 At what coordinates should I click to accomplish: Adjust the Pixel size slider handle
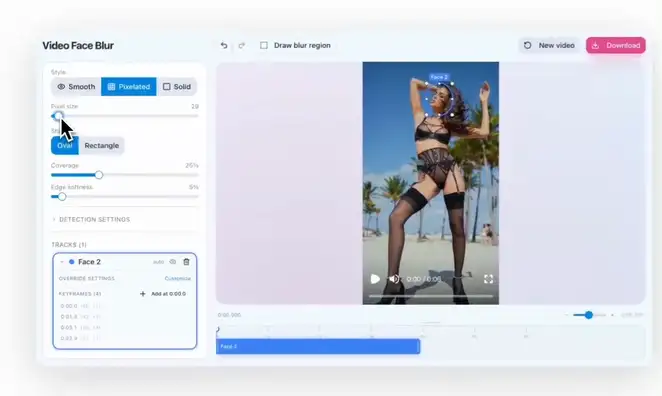point(58,116)
